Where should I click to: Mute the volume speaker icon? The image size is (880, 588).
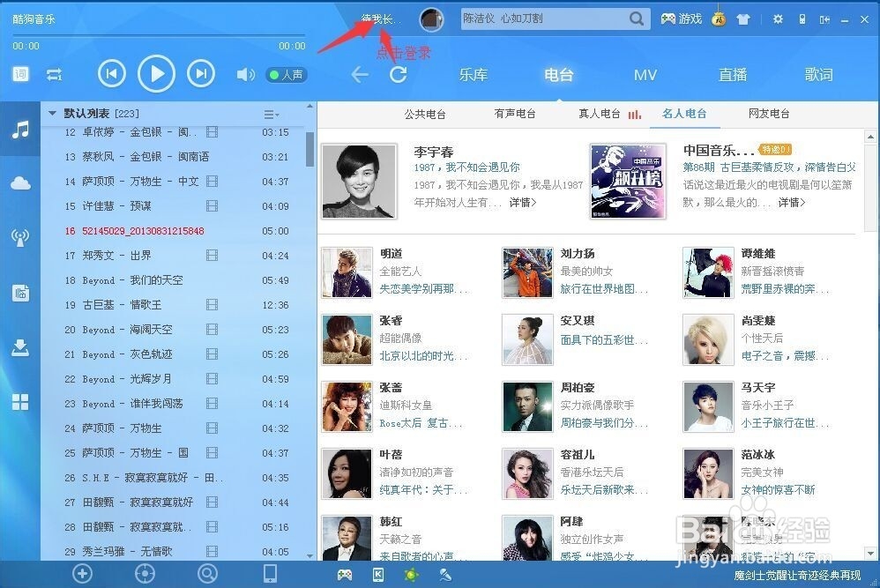point(246,74)
